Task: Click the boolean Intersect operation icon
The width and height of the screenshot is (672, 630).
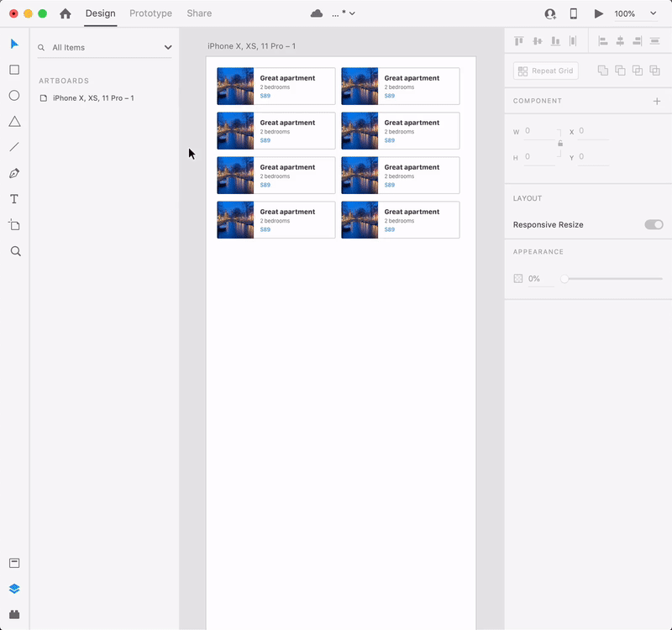Action: 638,71
